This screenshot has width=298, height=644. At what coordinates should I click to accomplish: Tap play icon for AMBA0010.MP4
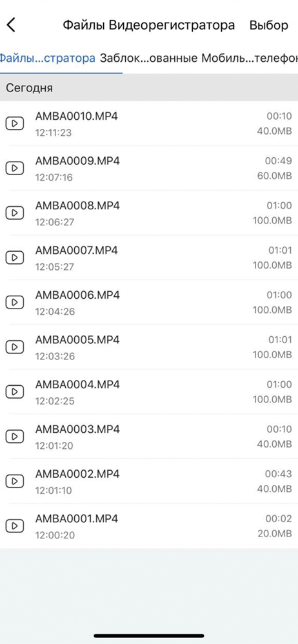14,123
